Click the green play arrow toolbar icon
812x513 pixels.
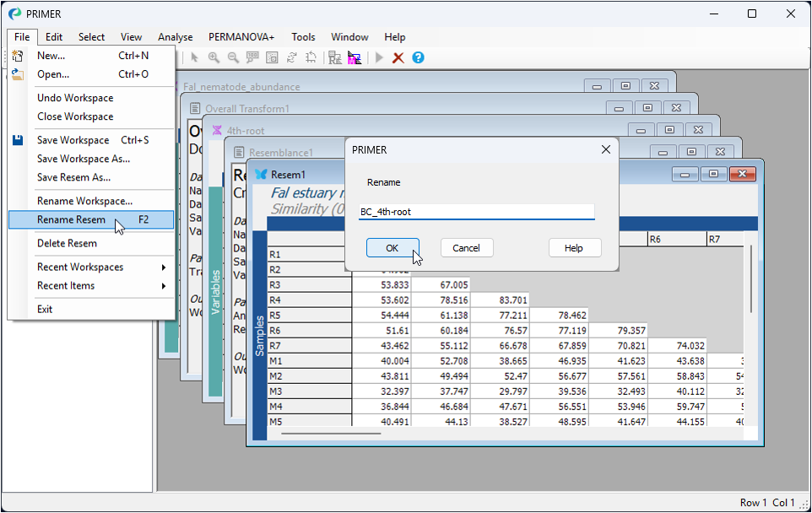(379, 57)
